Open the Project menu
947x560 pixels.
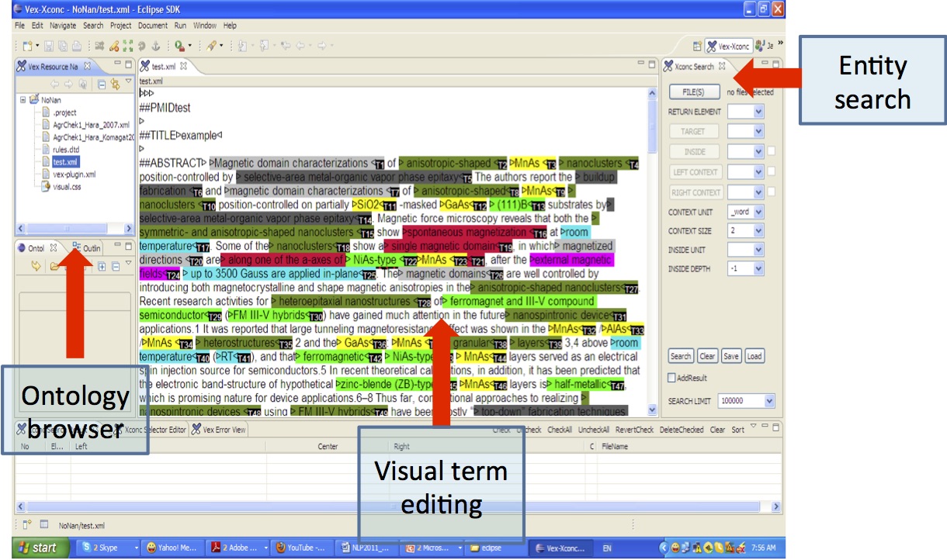pos(120,26)
